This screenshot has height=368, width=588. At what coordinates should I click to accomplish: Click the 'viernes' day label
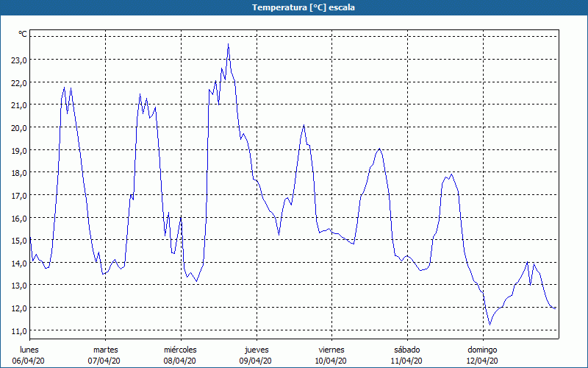tap(331, 350)
